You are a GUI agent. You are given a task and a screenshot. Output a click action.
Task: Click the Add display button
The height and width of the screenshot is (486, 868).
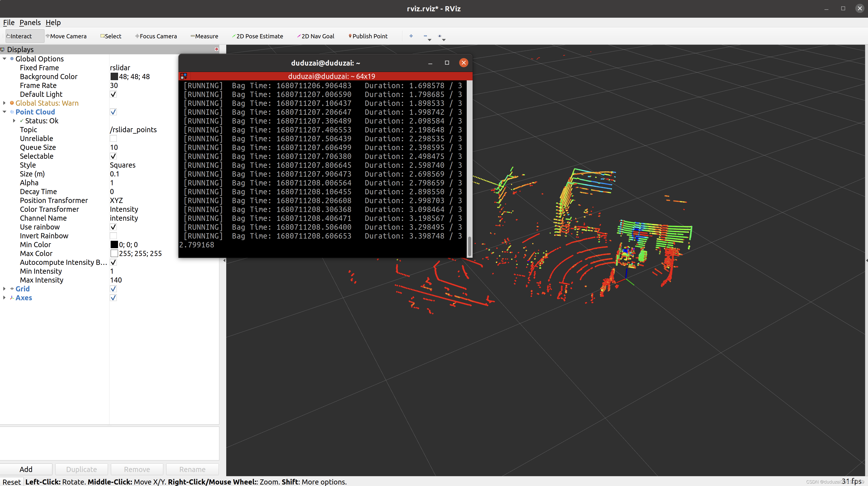(26, 469)
